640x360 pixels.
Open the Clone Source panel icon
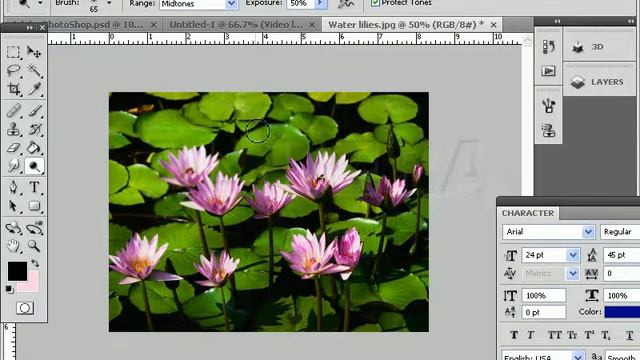(549, 130)
